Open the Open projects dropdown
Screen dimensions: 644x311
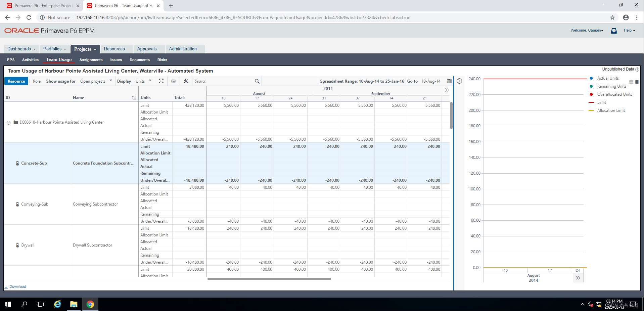(x=96, y=81)
